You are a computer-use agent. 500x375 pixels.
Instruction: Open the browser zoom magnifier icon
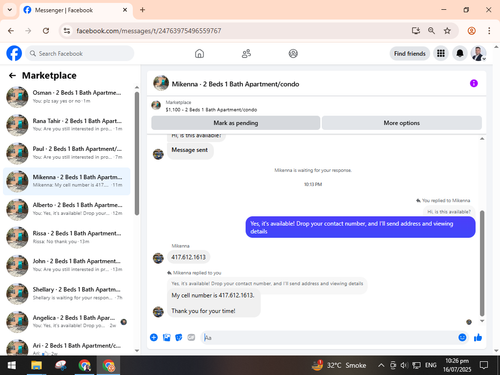[431, 31]
